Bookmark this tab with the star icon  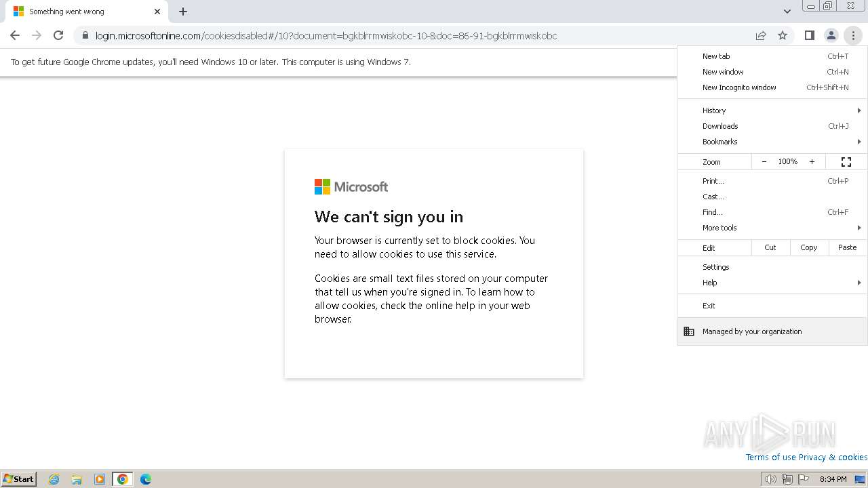tap(783, 35)
